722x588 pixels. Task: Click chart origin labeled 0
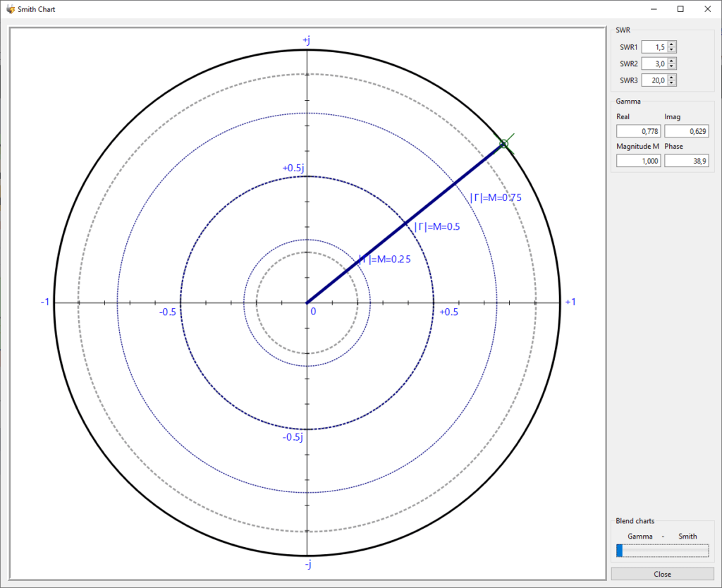pos(313,311)
